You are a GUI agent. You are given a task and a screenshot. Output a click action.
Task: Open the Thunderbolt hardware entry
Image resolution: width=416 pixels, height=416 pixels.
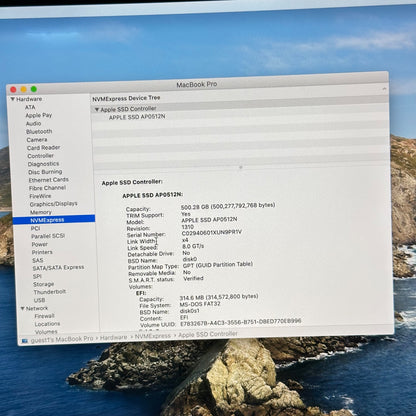pyautogui.click(x=50, y=292)
